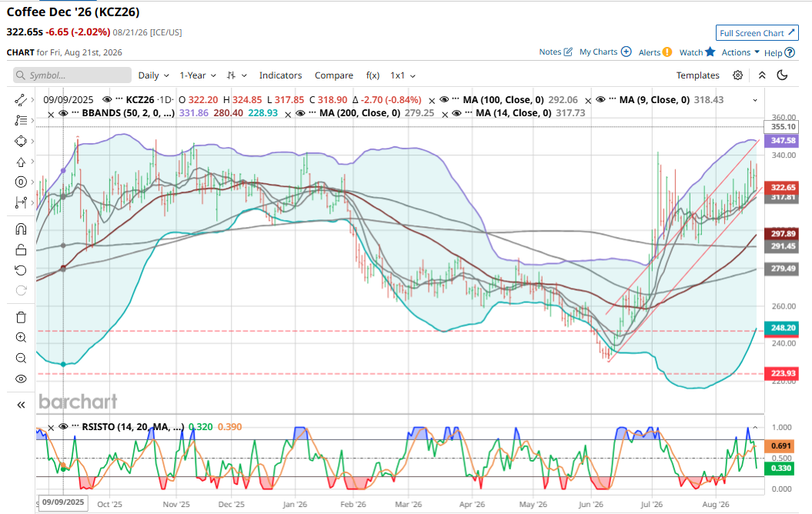Undo the last chart action
Viewport: 812px width, 514px height.
21,270
